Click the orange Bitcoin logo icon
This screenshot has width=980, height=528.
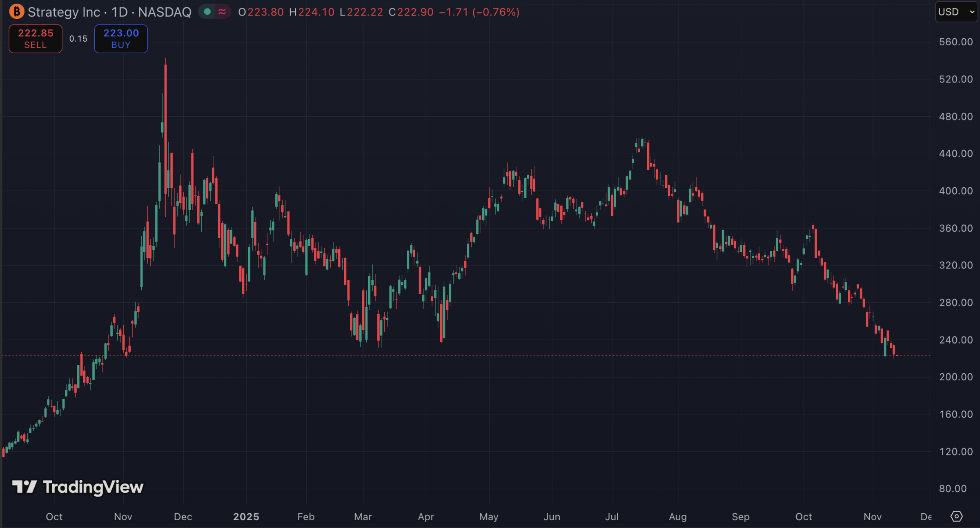pos(16,11)
